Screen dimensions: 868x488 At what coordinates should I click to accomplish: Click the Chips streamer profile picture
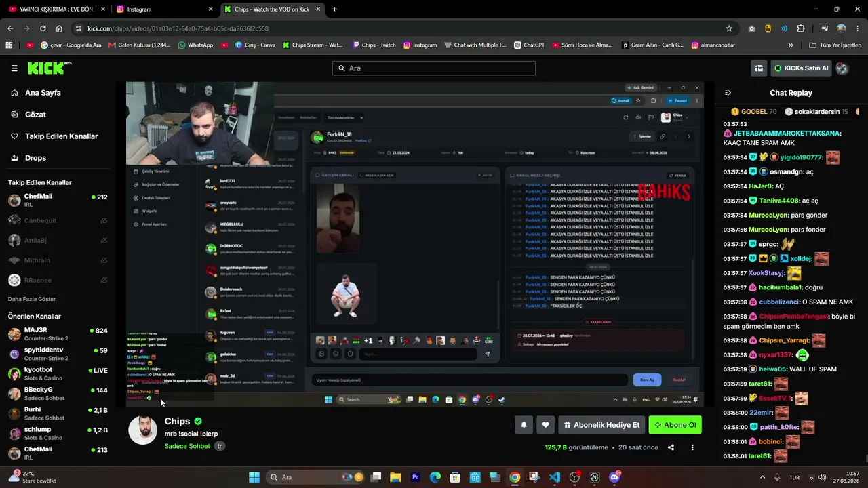click(143, 430)
